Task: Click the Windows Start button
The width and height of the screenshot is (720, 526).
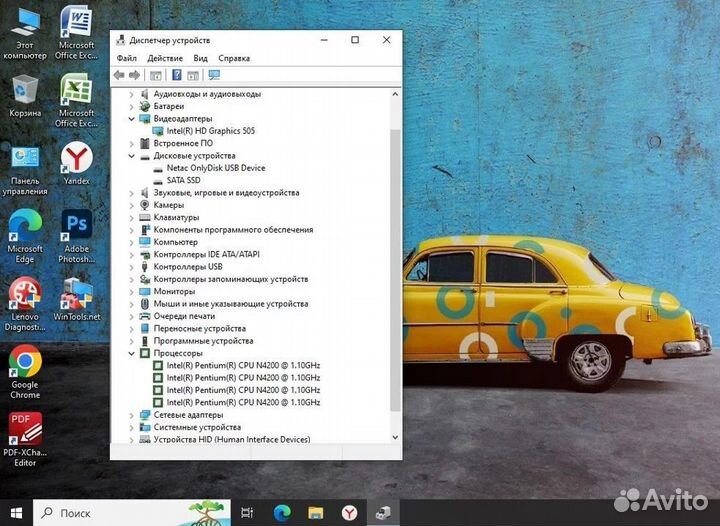Action: [x=17, y=513]
